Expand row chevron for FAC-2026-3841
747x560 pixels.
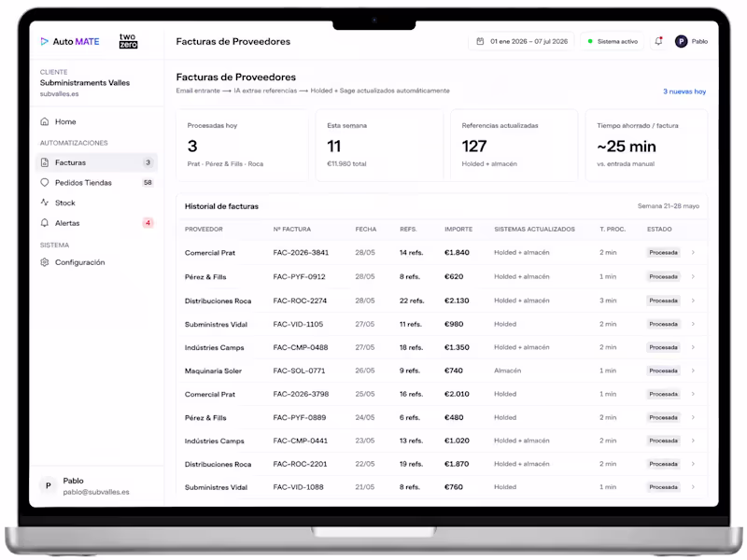tap(693, 252)
